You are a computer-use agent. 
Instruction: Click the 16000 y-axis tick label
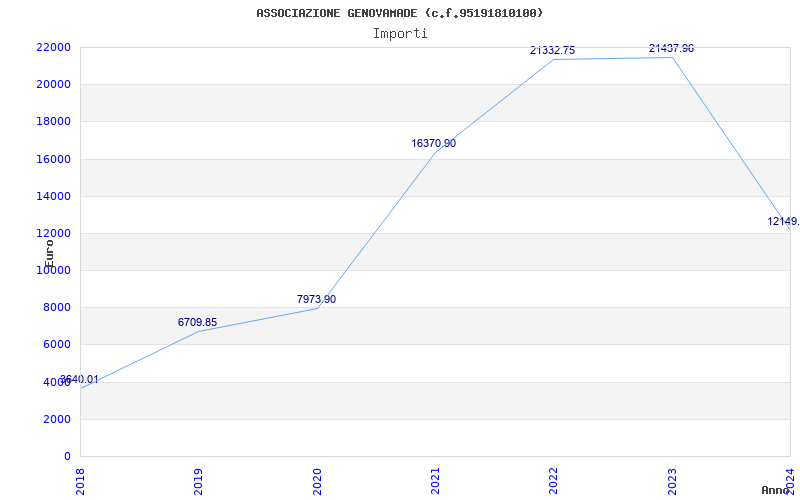pyautogui.click(x=52, y=159)
